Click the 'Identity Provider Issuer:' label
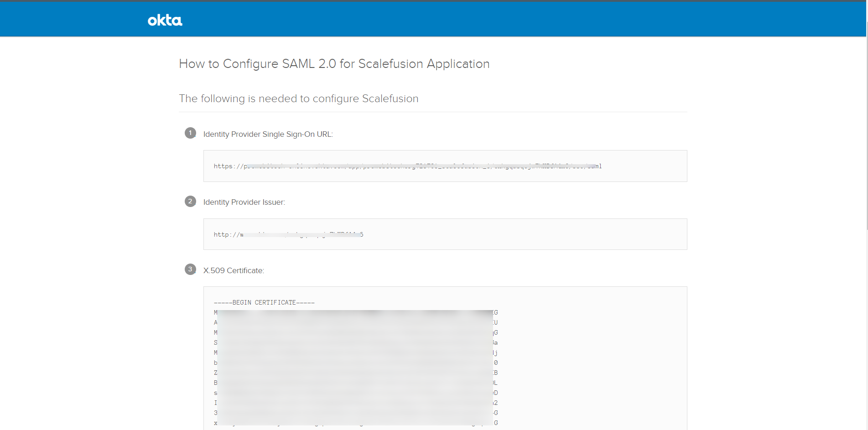Viewport: 868px width, 430px height. (x=244, y=202)
